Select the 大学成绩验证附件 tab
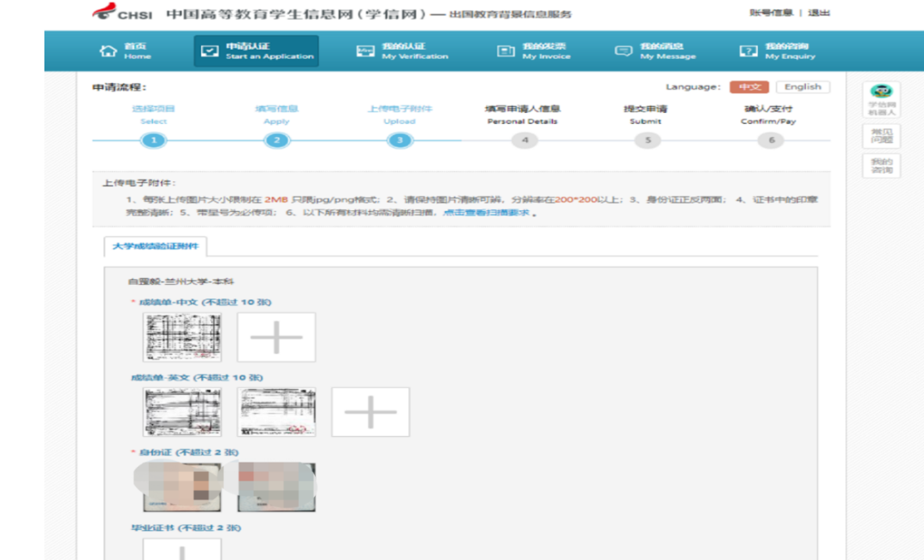Viewport: 924px width, 560px height. click(156, 246)
